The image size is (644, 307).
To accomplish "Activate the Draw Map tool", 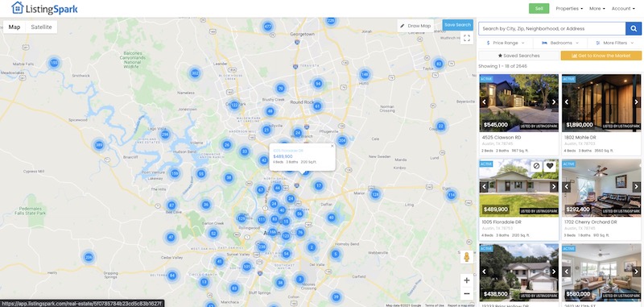I will (x=415, y=26).
